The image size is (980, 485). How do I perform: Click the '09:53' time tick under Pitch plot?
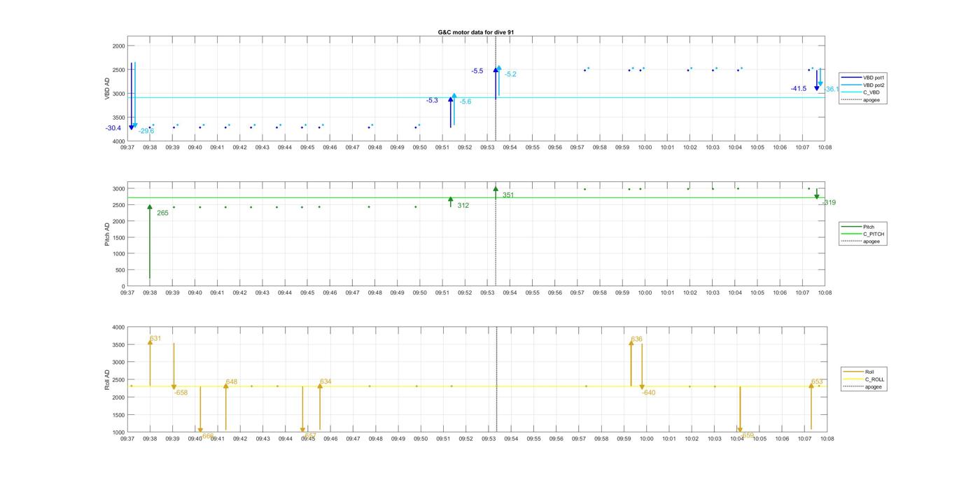point(487,293)
